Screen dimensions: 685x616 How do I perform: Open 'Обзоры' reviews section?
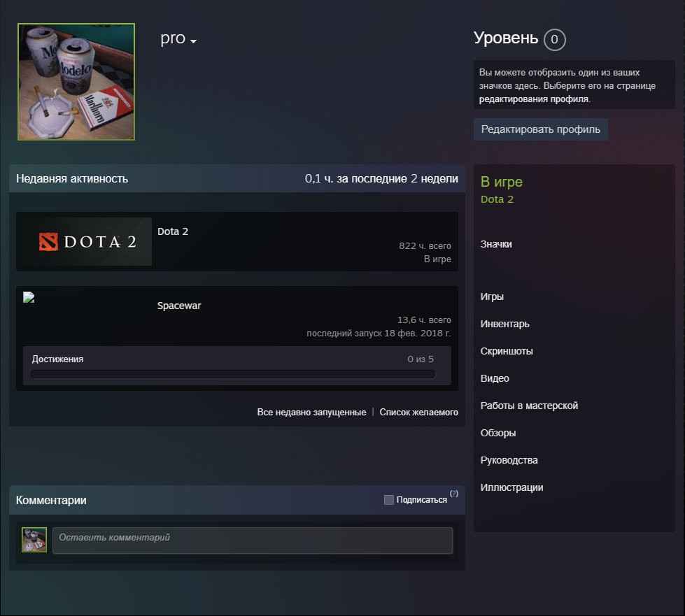click(x=498, y=433)
